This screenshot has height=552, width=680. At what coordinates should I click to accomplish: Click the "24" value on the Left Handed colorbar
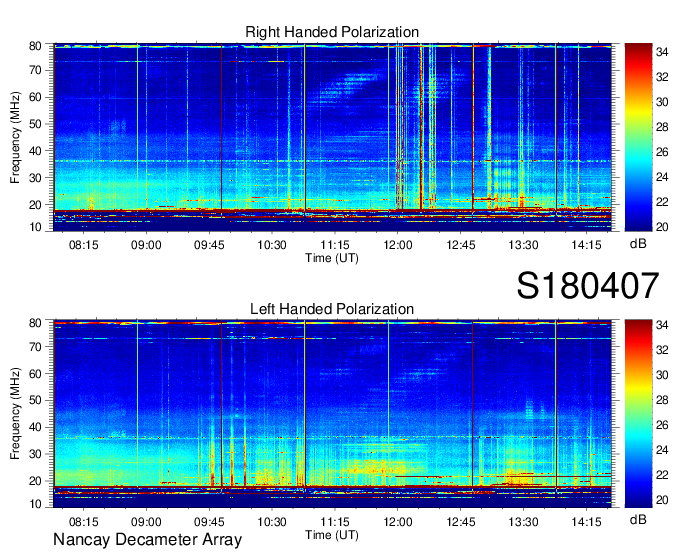tap(662, 450)
